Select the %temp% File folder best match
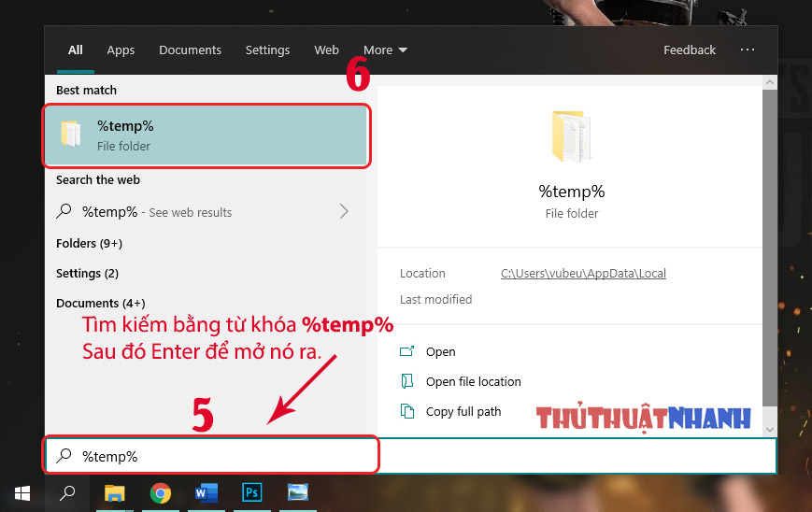Screen dimensions: 812x512 (x=207, y=135)
